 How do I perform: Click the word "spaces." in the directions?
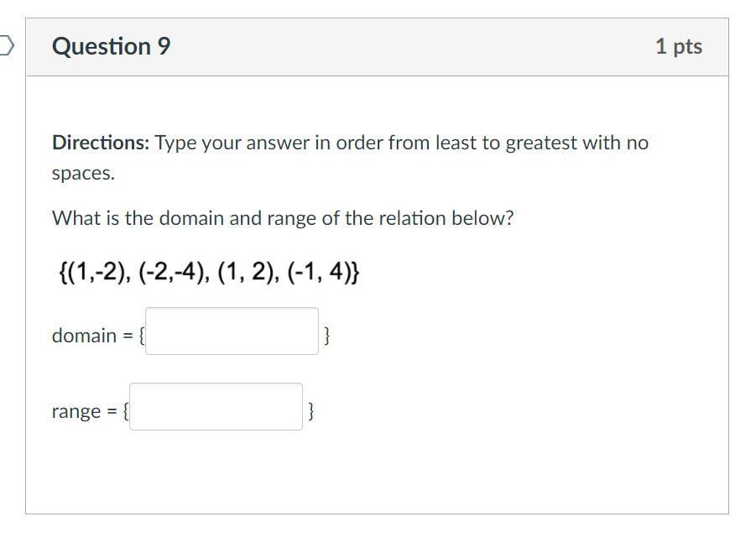pos(83,174)
